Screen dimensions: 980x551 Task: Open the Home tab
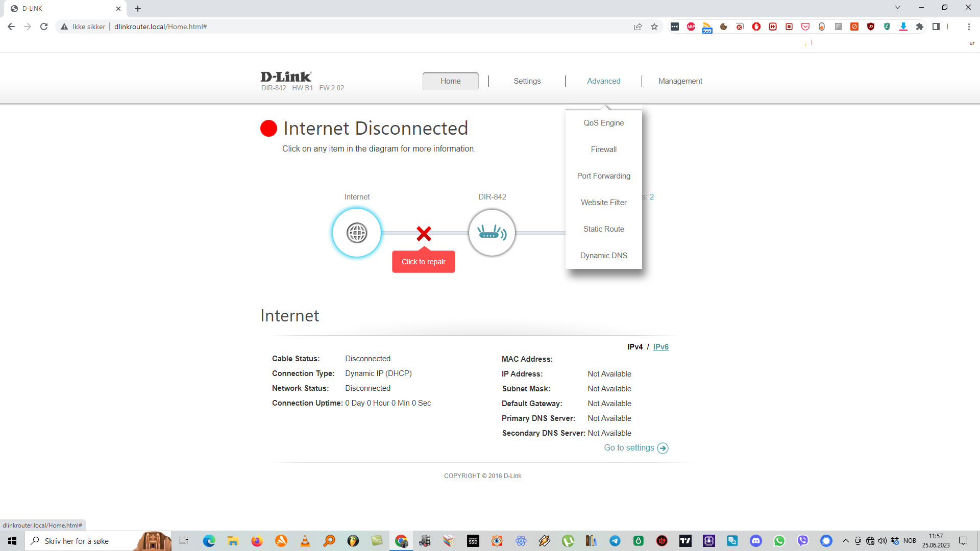pos(451,81)
